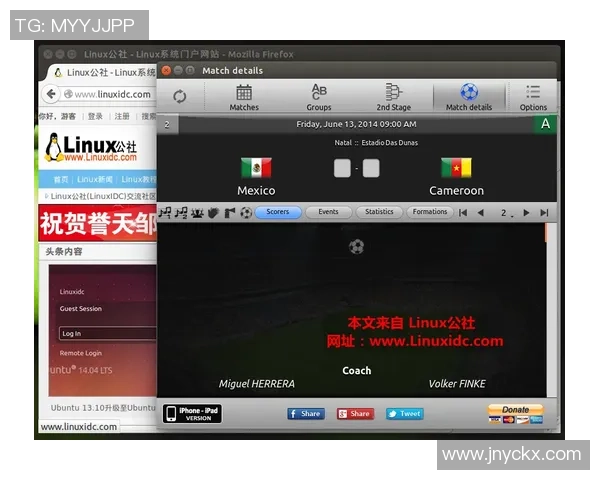The width and height of the screenshot is (600, 480).
Task: Play first anthem music note icon
Action: pos(165,212)
